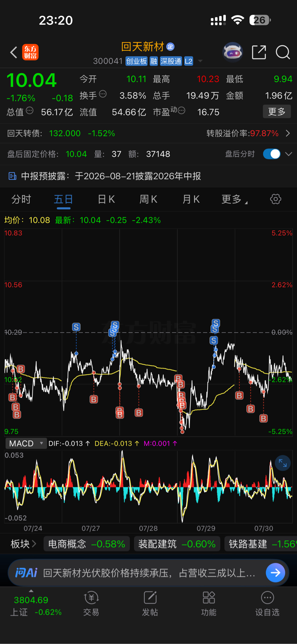Open the 回天转债 convertible bond link
The image size is (297, 644).
(61, 133)
